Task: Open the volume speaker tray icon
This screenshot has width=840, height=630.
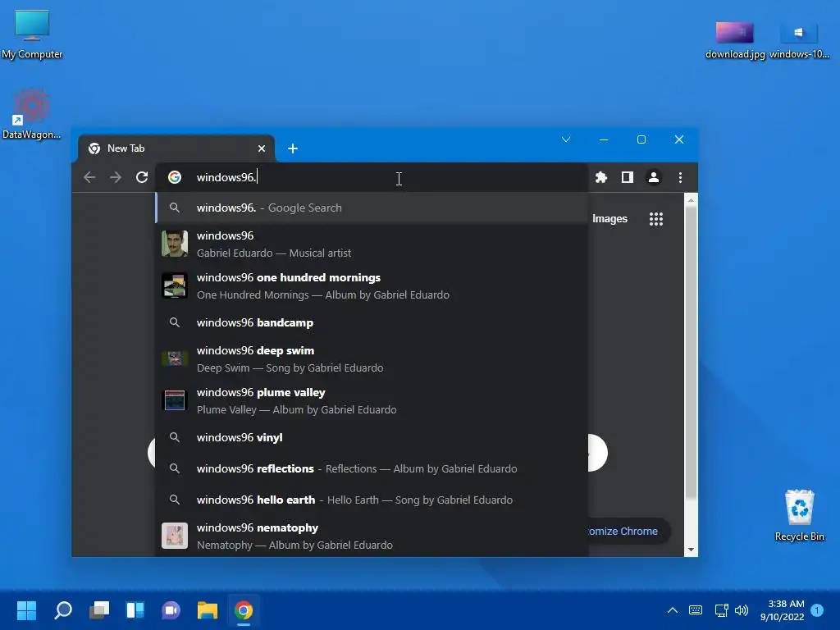Action: (742, 610)
